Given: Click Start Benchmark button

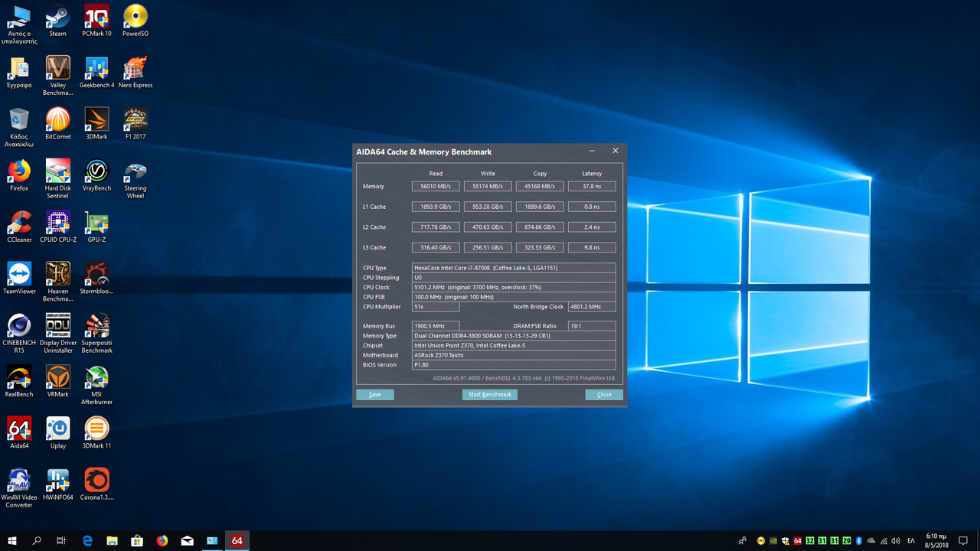Looking at the screenshot, I should pyautogui.click(x=490, y=395).
